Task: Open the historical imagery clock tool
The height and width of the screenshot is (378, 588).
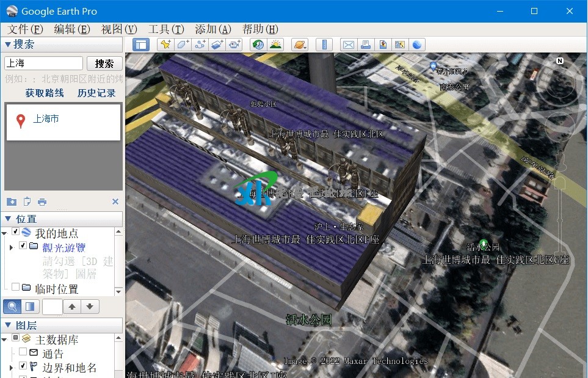Action: (258, 45)
